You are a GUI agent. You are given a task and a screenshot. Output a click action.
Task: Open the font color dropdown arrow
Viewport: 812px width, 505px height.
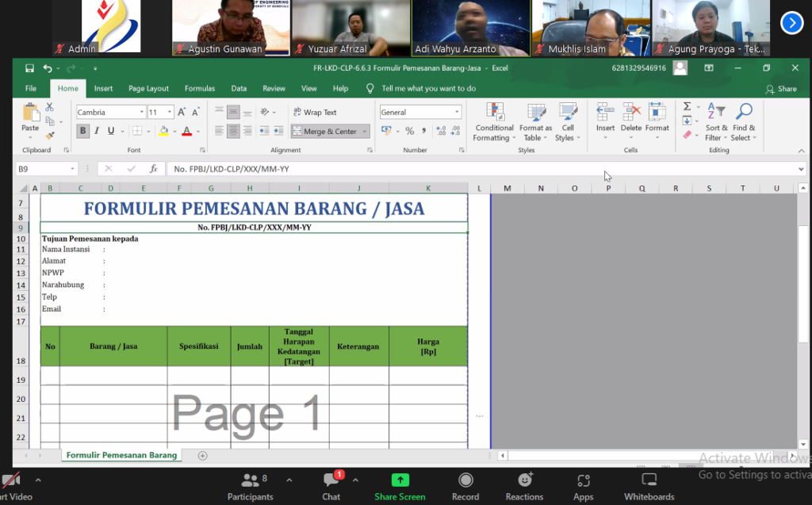pyautogui.click(x=197, y=132)
